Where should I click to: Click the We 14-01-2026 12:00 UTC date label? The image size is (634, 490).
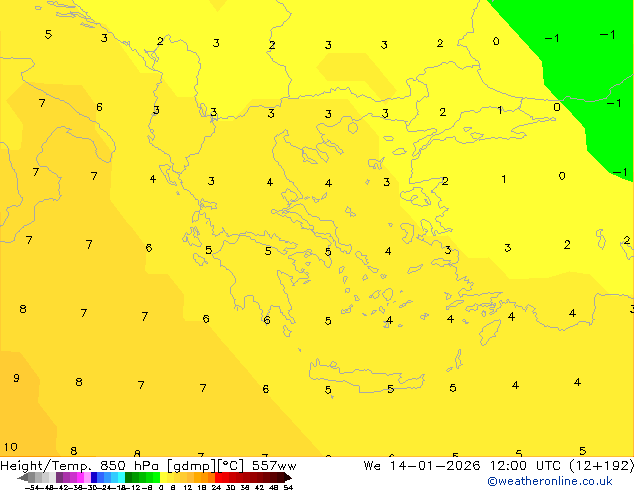pos(464,466)
